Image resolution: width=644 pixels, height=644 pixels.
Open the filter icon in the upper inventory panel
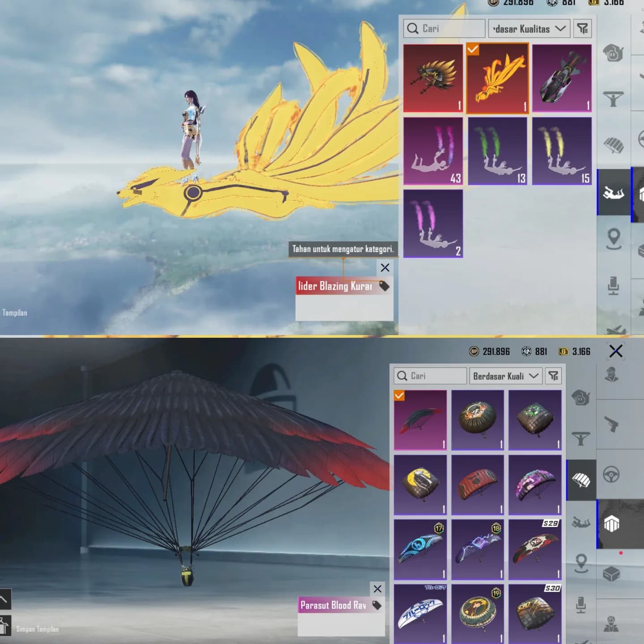pos(582,29)
